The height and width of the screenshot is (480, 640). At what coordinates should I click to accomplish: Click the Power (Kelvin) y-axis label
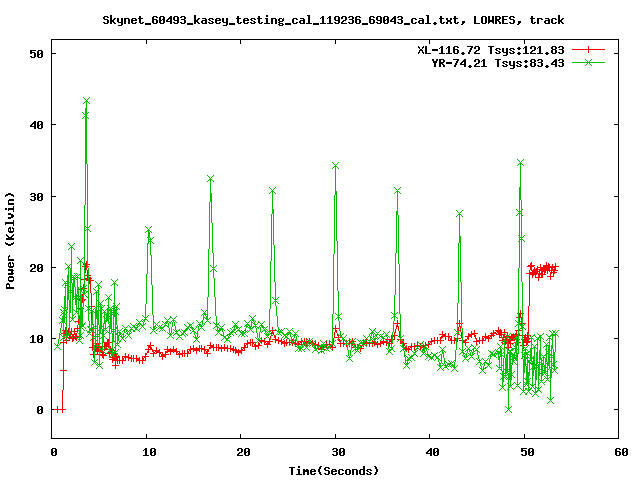point(10,241)
